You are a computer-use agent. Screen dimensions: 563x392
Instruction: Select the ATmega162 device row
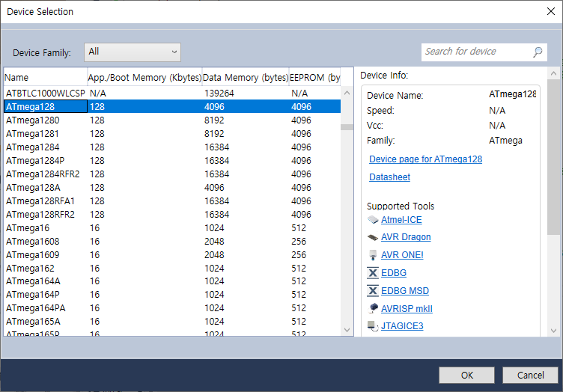pyautogui.click(x=172, y=269)
